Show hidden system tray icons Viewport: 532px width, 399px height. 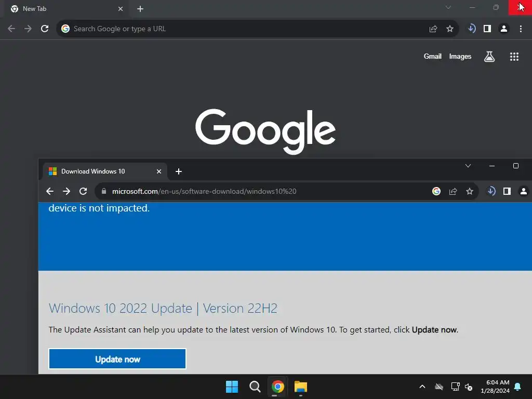(422, 387)
